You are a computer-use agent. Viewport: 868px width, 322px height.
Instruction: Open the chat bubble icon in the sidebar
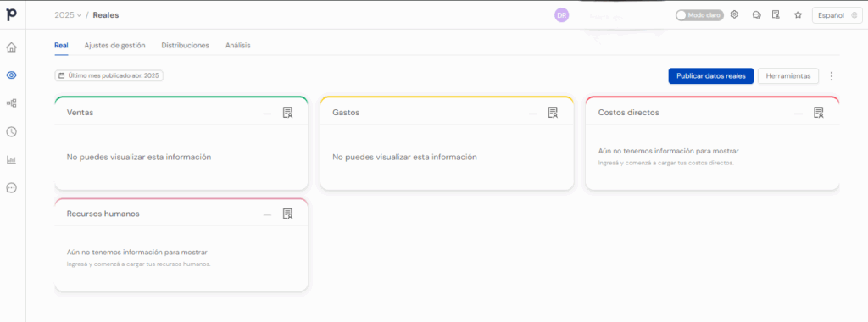coord(11,188)
